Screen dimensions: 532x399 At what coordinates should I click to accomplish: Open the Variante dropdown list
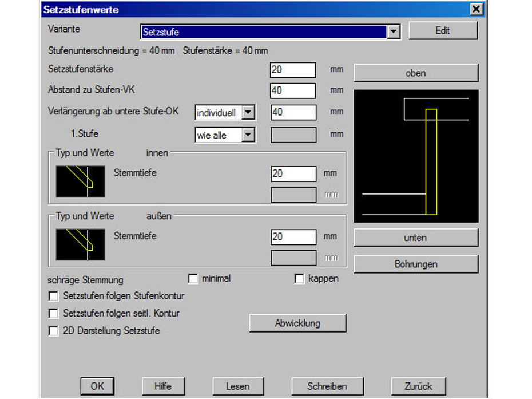394,32
